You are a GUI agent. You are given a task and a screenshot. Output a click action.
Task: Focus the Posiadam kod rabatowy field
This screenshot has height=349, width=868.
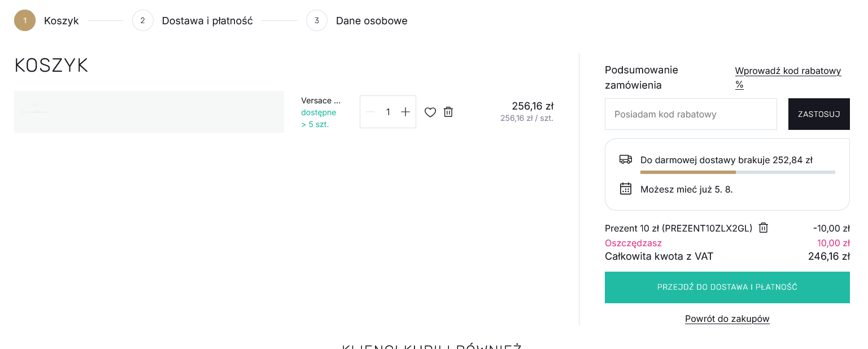click(691, 114)
